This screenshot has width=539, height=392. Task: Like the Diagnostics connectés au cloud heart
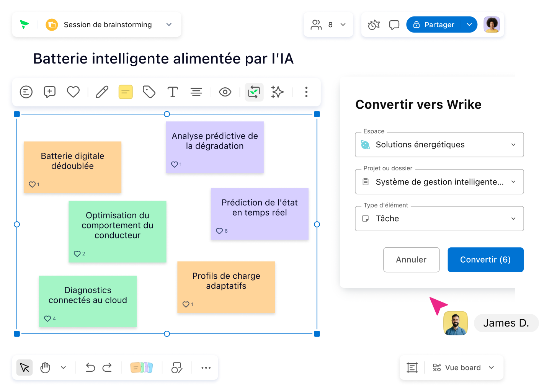coord(47,319)
